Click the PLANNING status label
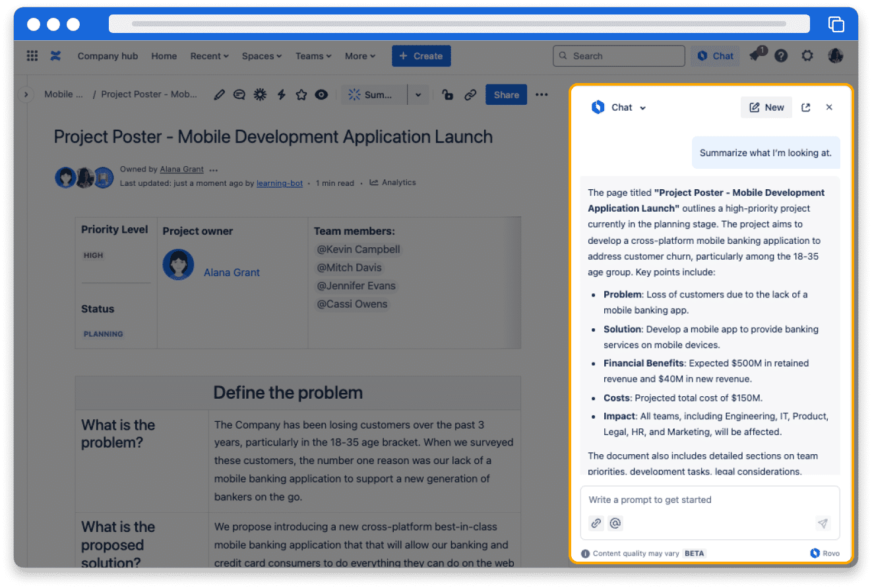Viewport: 872px width, 588px height. (103, 334)
